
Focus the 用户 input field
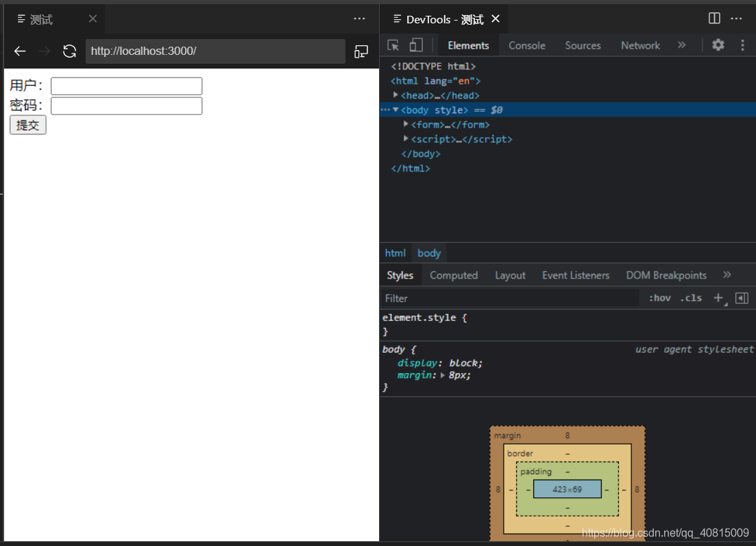click(x=126, y=86)
